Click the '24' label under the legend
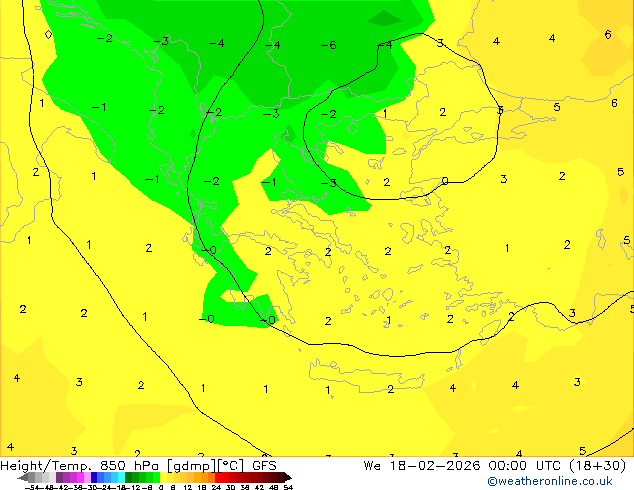The width and height of the screenshot is (634, 490). pyautogui.click(x=216, y=488)
